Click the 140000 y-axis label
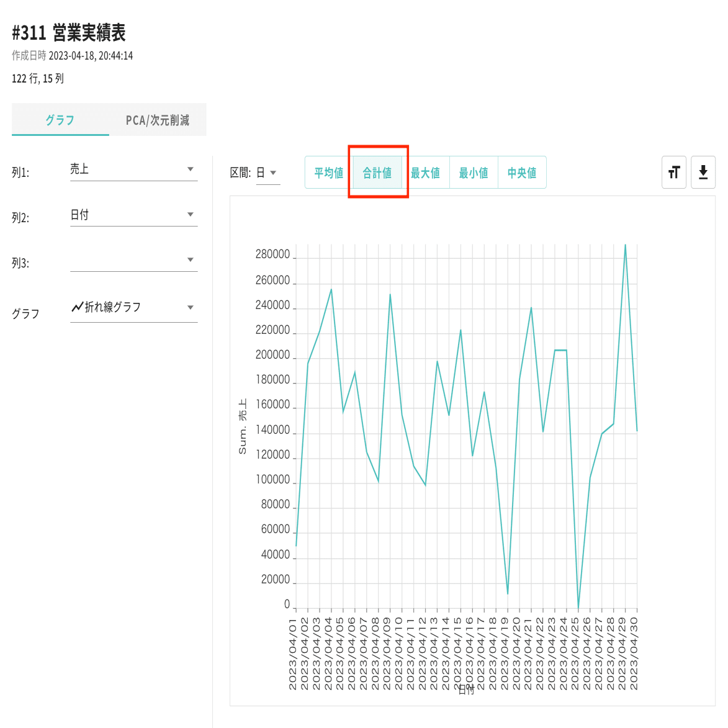 pyautogui.click(x=272, y=430)
